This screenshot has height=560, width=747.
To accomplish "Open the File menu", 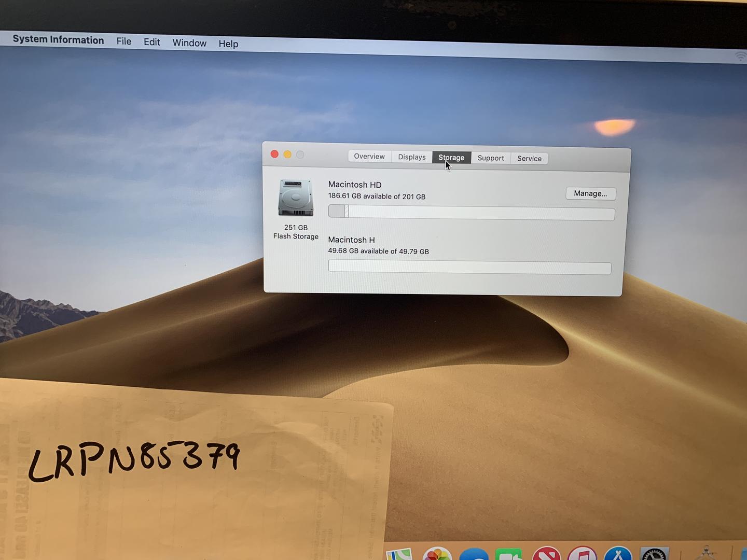I will [x=124, y=41].
